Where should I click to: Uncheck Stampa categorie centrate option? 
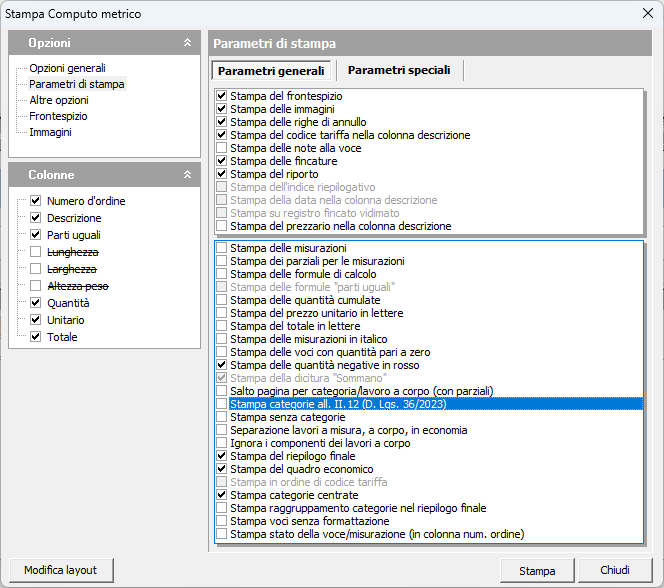pos(222,495)
